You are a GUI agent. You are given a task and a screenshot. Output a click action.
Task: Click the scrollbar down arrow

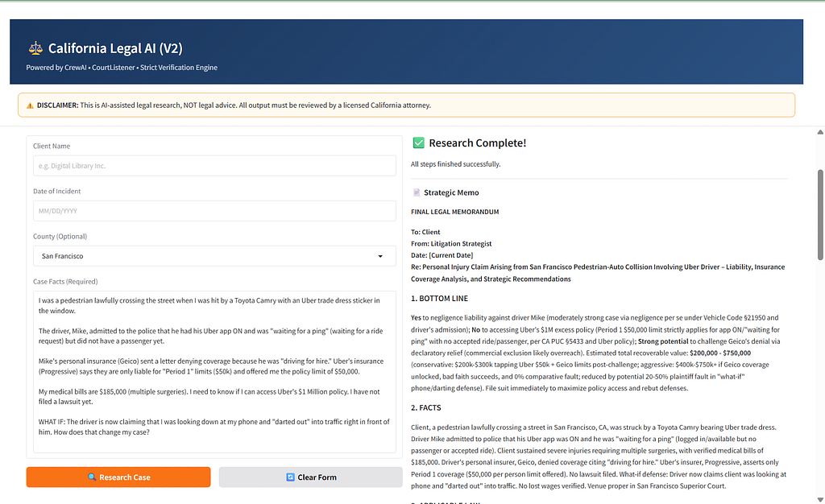820,499
